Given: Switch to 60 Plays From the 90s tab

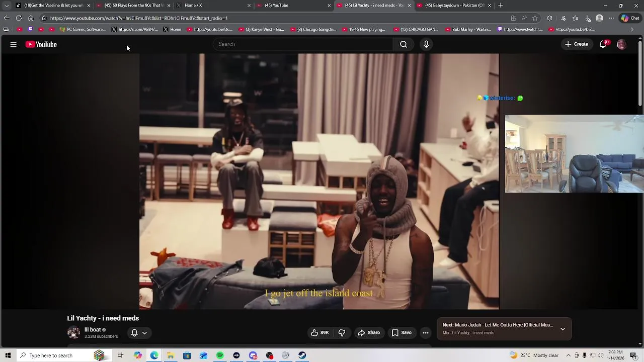Looking at the screenshot, I should tap(133, 6).
